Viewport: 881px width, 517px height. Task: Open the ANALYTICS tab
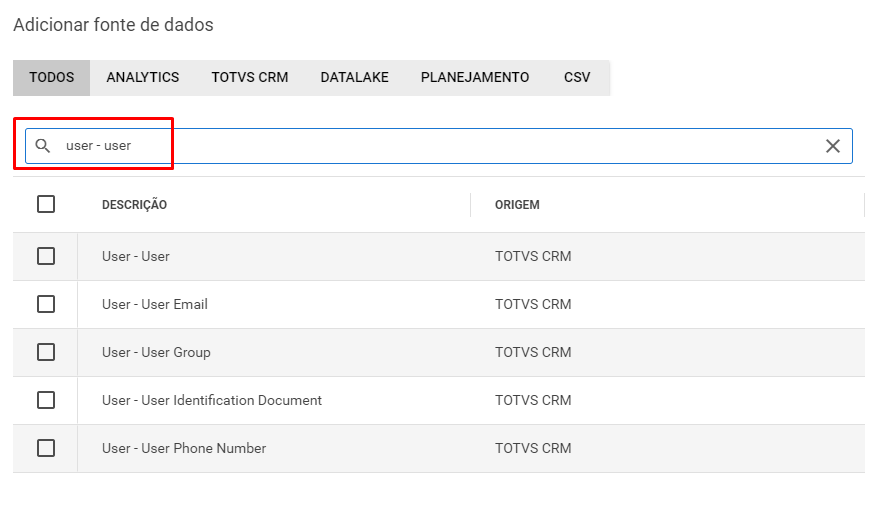143,78
